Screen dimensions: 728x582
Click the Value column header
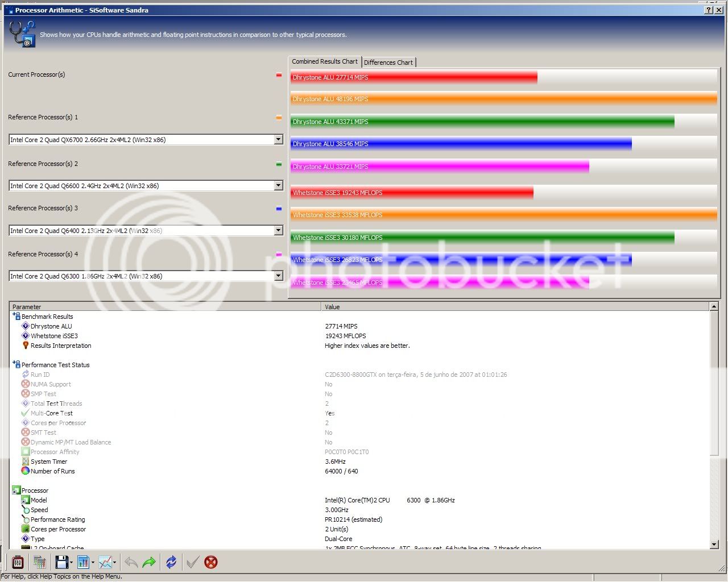click(x=512, y=307)
